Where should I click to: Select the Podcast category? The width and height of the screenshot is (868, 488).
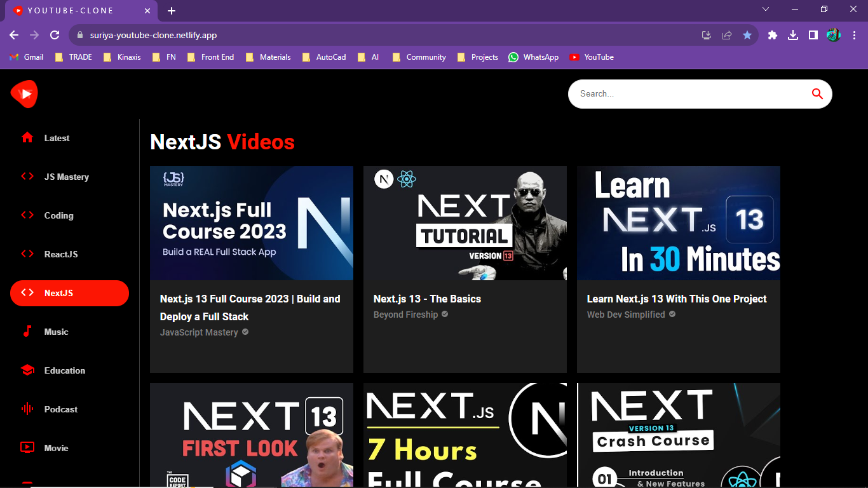(69, 409)
